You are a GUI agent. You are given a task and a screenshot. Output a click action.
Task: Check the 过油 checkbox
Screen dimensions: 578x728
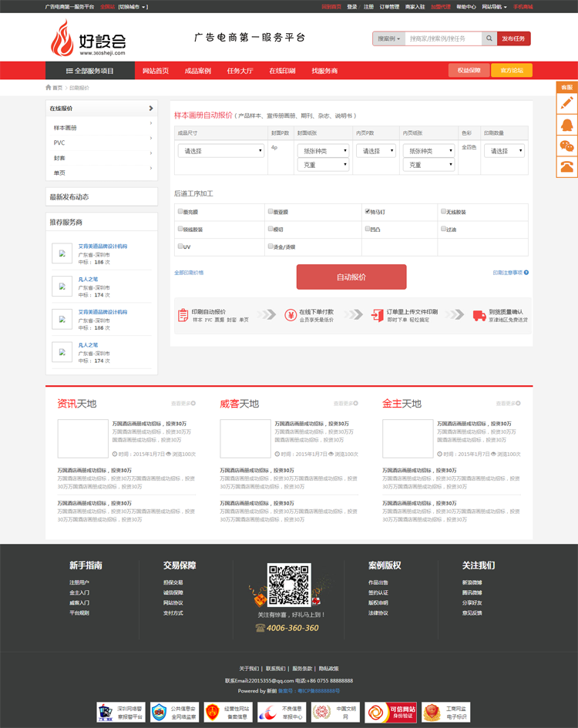[x=444, y=229]
